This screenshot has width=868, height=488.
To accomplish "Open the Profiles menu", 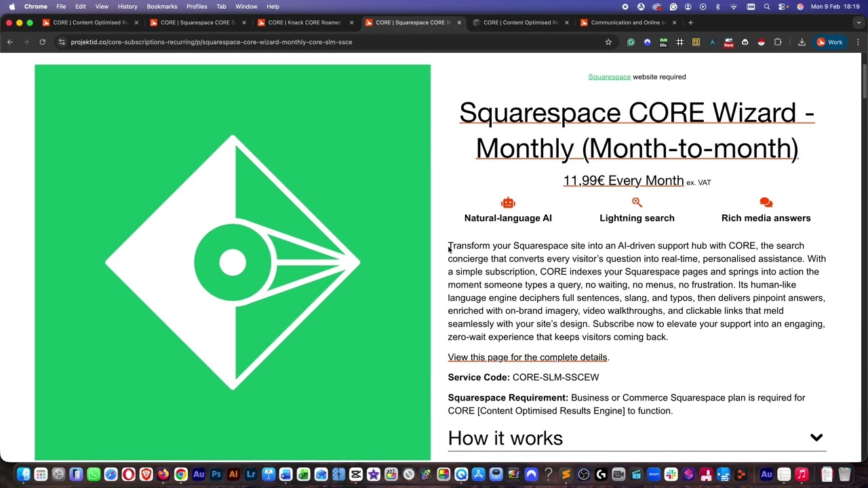I will [x=197, y=6].
